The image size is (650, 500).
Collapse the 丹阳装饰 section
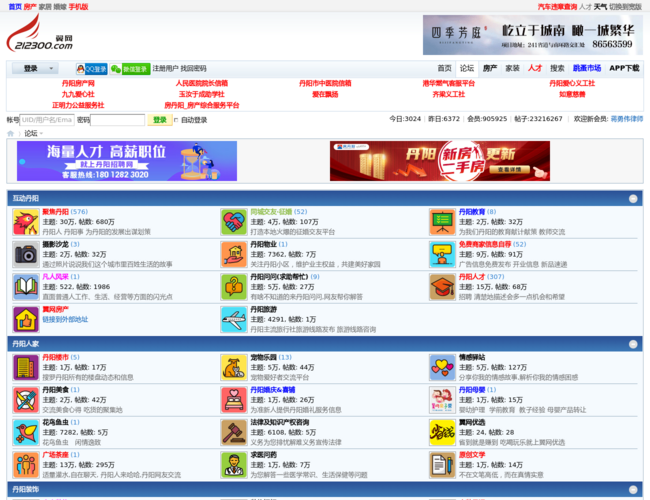coord(633,490)
